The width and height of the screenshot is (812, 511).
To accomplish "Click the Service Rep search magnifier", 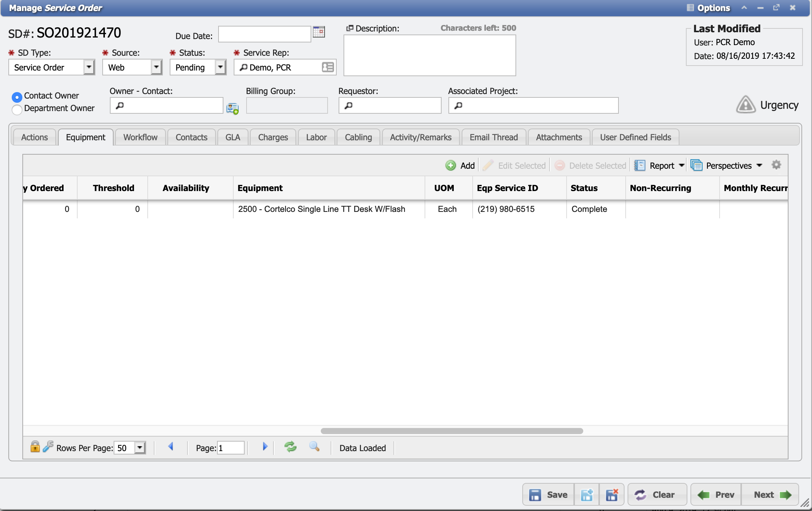I will pyautogui.click(x=244, y=67).
